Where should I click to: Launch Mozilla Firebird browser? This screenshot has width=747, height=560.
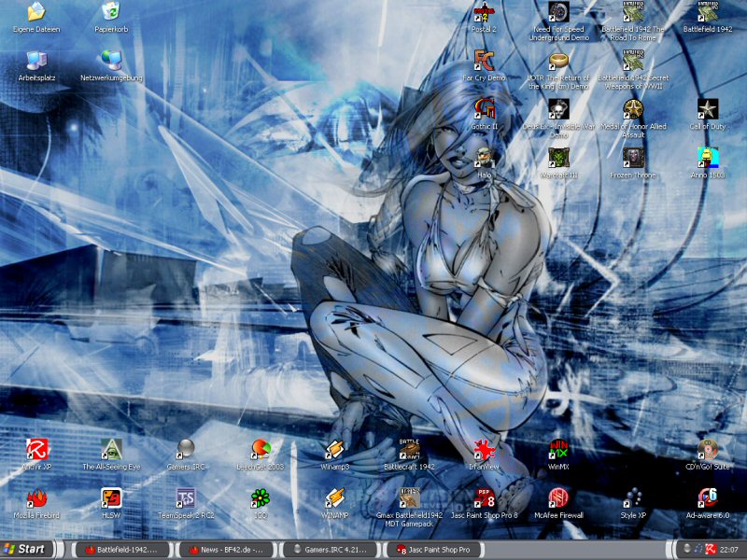point(36,498)
